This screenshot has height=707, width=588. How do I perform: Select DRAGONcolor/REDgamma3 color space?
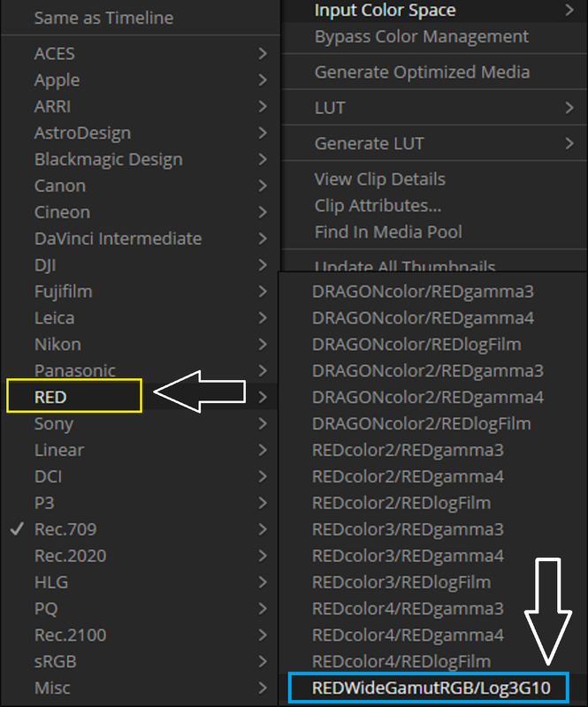click(x=432, y=292)
